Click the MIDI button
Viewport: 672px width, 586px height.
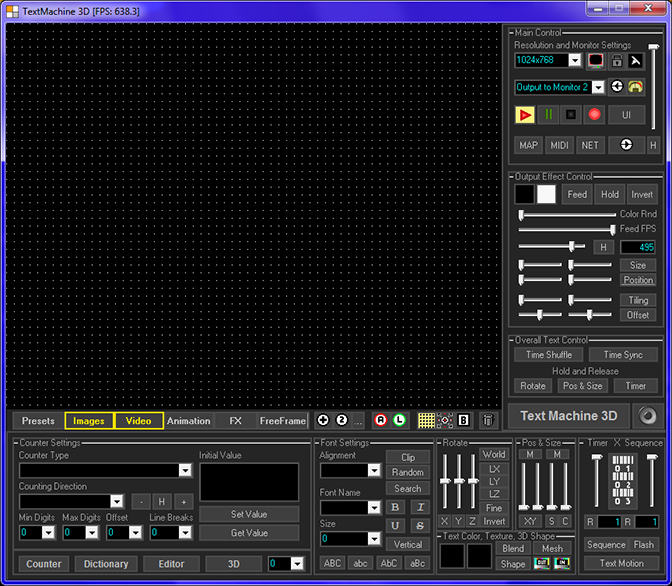[559, 145]
